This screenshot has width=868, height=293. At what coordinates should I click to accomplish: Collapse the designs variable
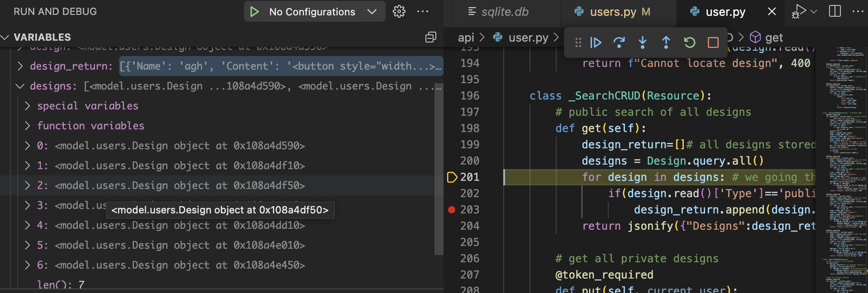click(x=20, y=86)
